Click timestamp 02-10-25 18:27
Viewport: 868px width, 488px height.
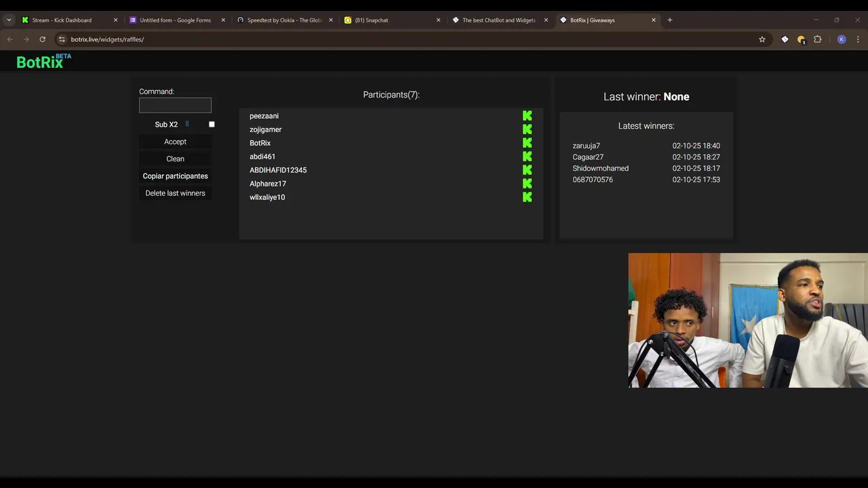(696, 157)
